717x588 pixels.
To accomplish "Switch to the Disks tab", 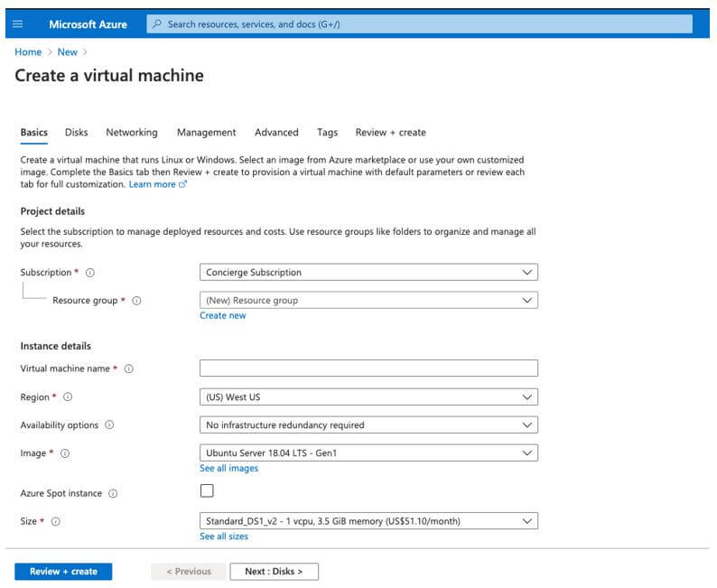I will [x=77, y=133].
